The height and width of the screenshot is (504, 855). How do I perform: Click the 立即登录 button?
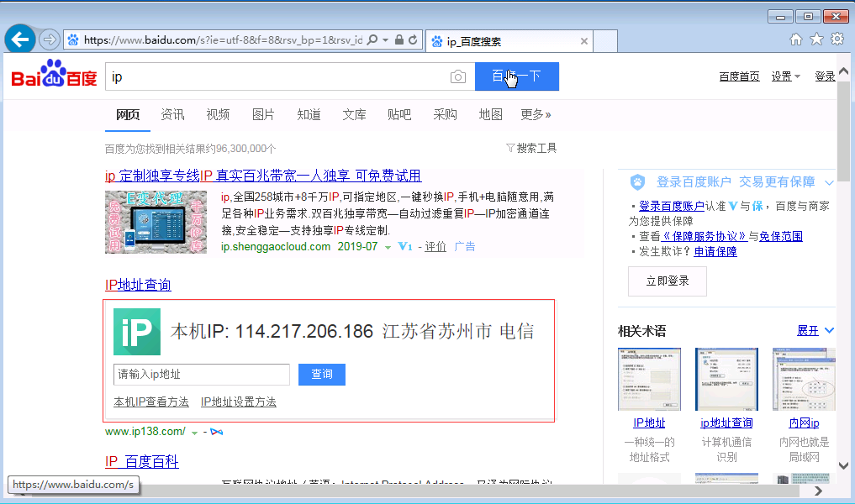coord(668,281)
